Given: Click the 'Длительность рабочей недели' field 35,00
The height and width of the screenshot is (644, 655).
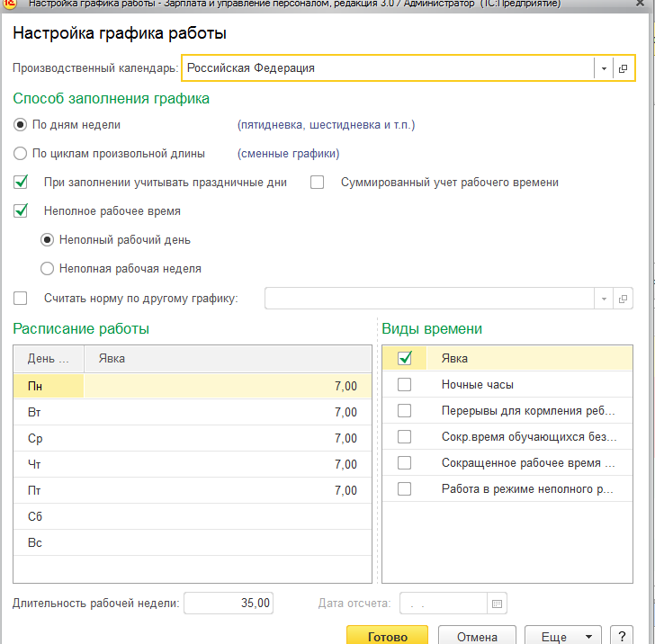Looking at the screenshot, I should (229, 603).
